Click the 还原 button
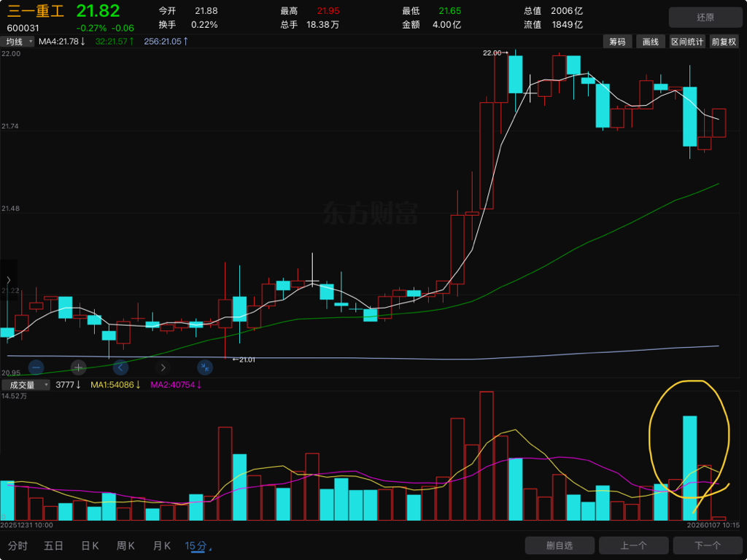The height and width of the screenshot is (560, 747). coord(705,17)
